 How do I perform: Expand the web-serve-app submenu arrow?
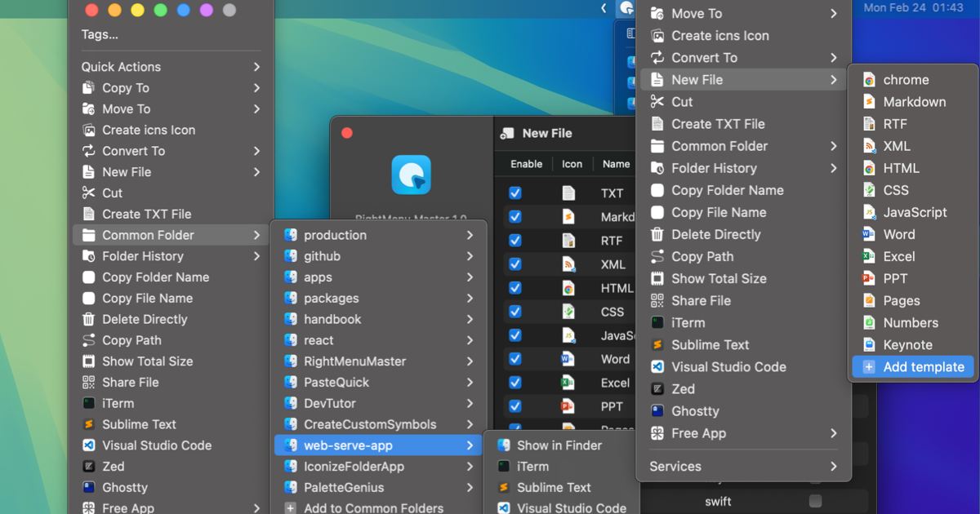[x=470, y=445]
